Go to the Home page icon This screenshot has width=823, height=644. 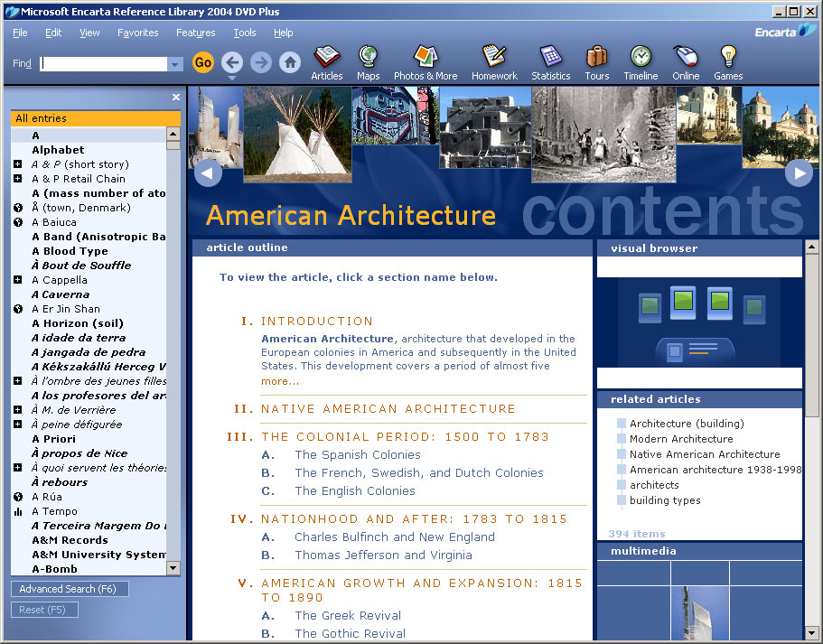point(290,63)
